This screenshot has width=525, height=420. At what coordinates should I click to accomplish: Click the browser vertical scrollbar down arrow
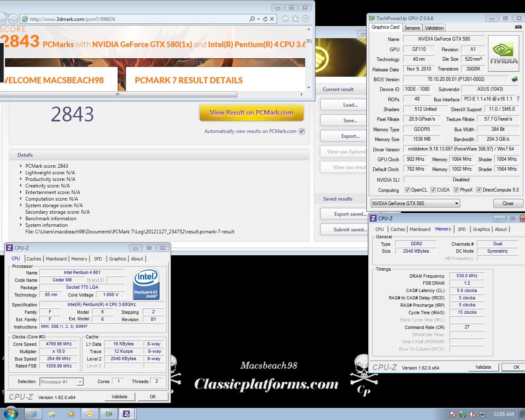click(x=309, y=87)
